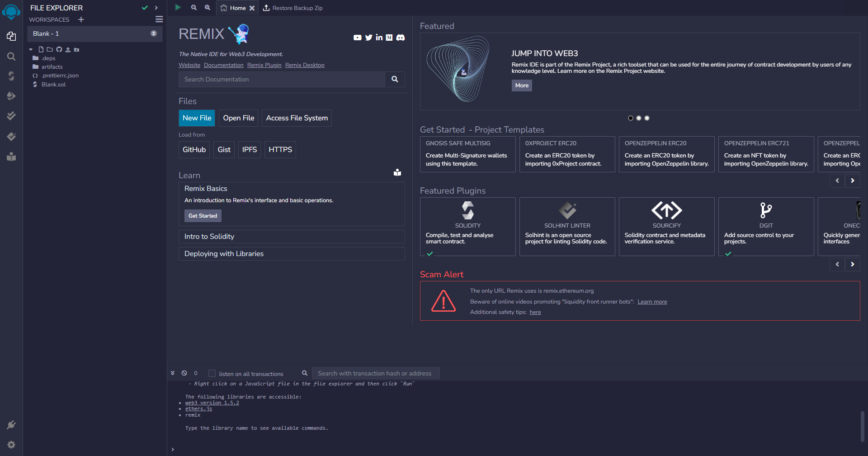868x456 pixels.
Task: Focus the Search Documentation field
Action: coord(282,79)
